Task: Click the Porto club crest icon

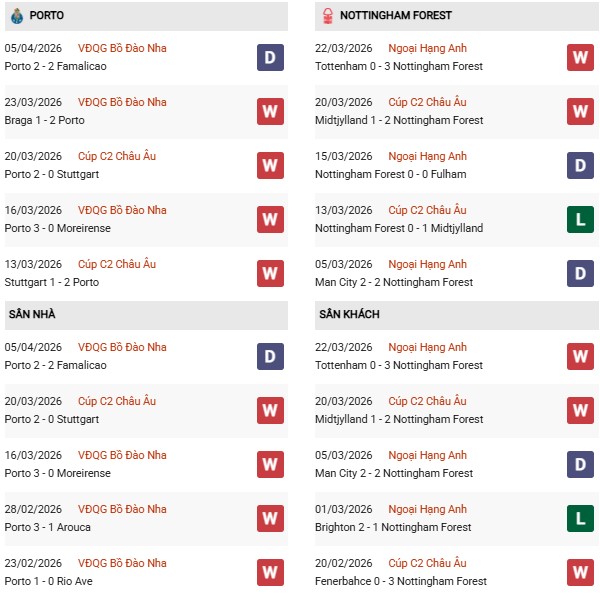Action: click(16, 16)
